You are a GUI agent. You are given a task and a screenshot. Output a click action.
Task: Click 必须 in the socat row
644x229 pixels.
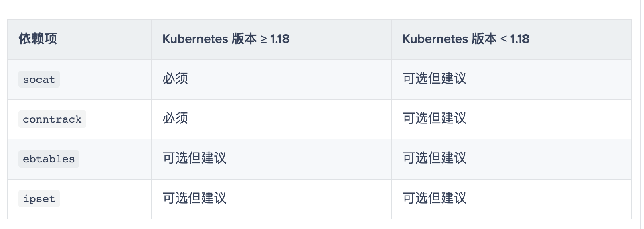[x=175, y=78]
